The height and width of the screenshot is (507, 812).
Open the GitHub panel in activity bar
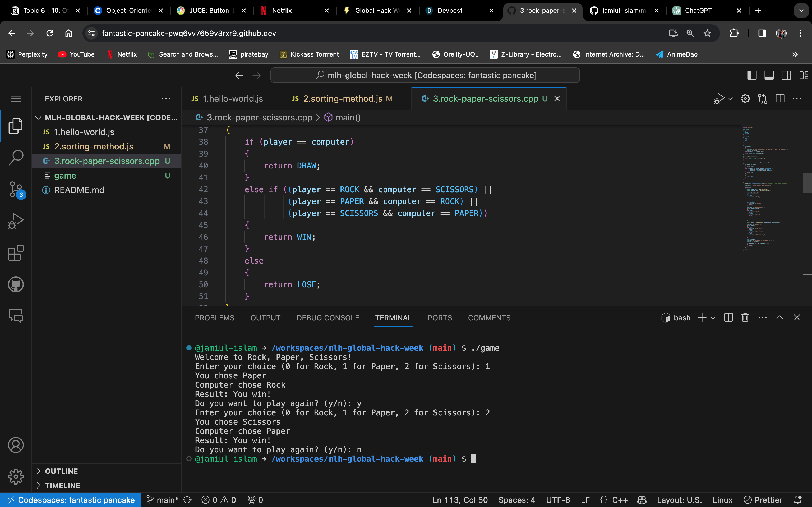tap(15, 284)
